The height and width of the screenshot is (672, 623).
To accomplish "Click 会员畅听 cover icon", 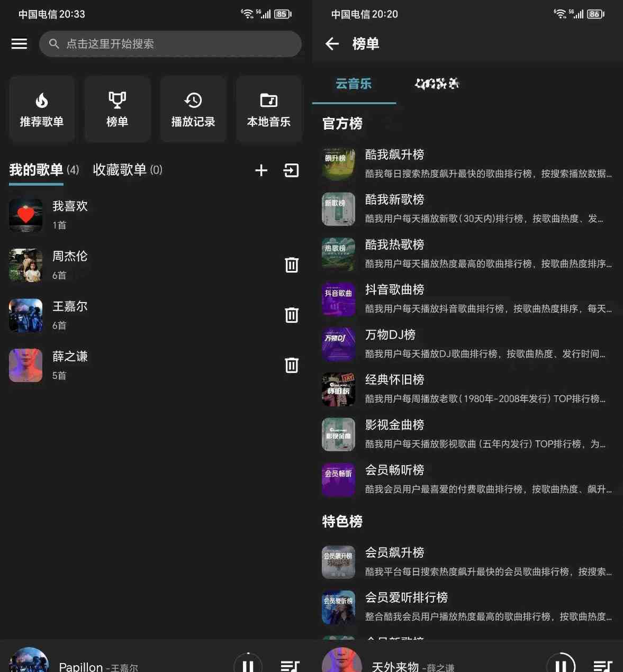I will tap(338, 479).
